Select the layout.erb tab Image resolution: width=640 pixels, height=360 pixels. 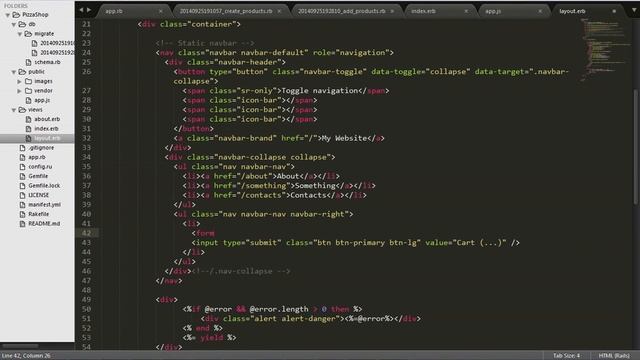coord(572,11)
